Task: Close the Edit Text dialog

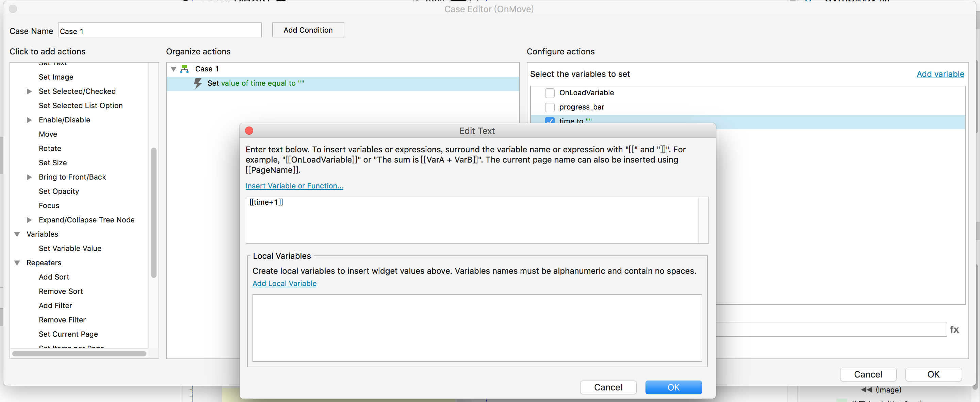Action: 249,131
